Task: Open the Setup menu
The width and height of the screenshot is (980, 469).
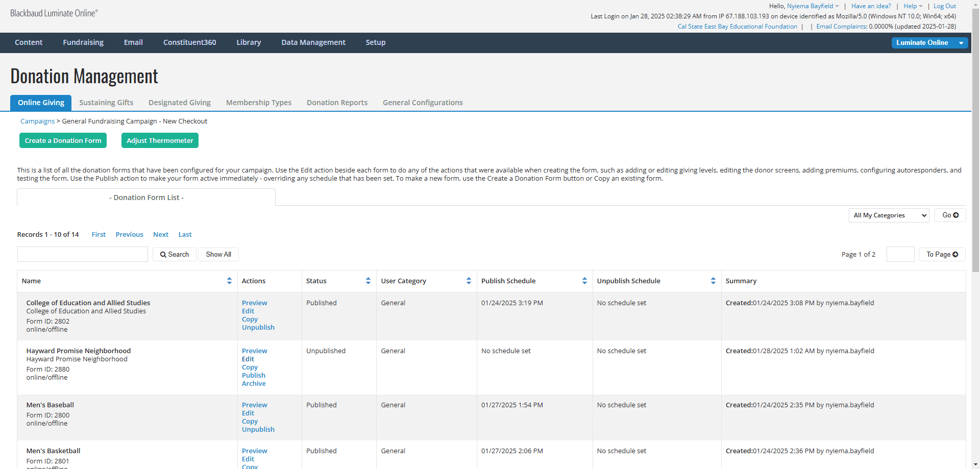Action: (x=376, y=42)
